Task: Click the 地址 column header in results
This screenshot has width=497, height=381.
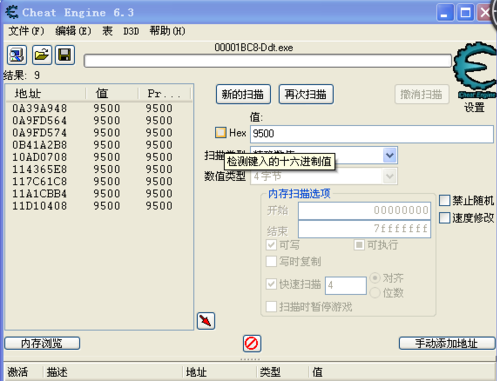Action: (x=46, y=93)
